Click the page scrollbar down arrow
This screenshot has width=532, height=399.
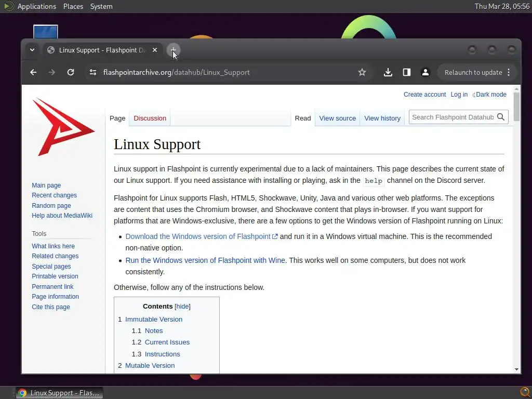click(x=516, y=369)
